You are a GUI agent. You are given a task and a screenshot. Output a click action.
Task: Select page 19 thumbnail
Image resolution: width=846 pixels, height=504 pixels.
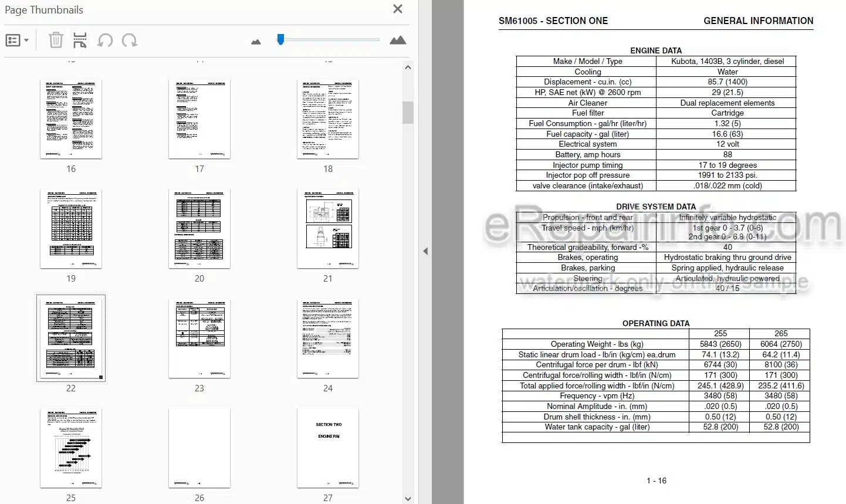pyautogui.click(x=71, y=229)
